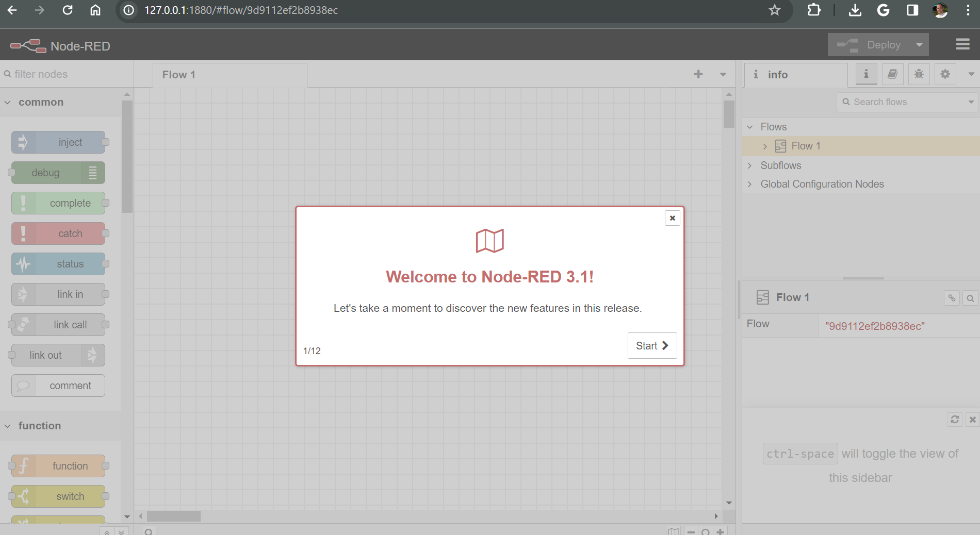The image size is (980, 535).
Task: Select the link out node
Action: pyautogui.click(x=58, y=355)
